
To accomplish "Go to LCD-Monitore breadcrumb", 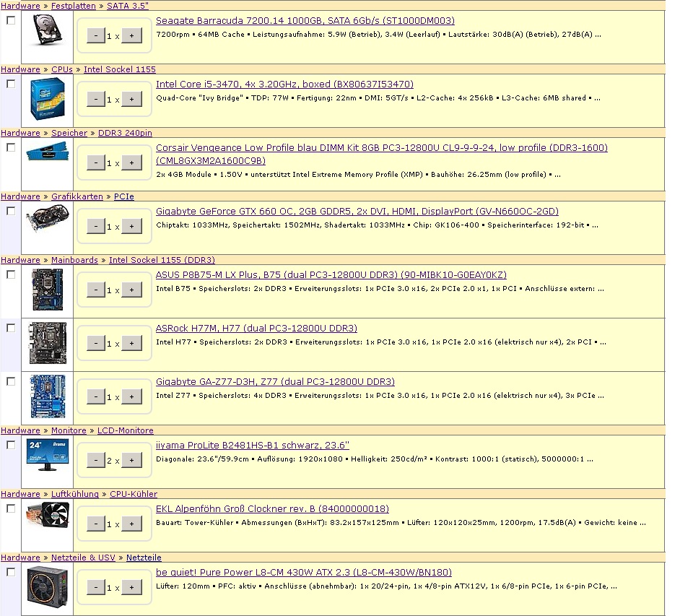I will [126, 430].
